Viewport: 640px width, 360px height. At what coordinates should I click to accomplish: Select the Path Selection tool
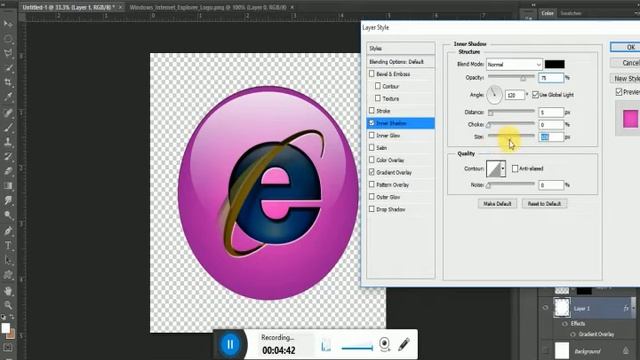(8, 260)
